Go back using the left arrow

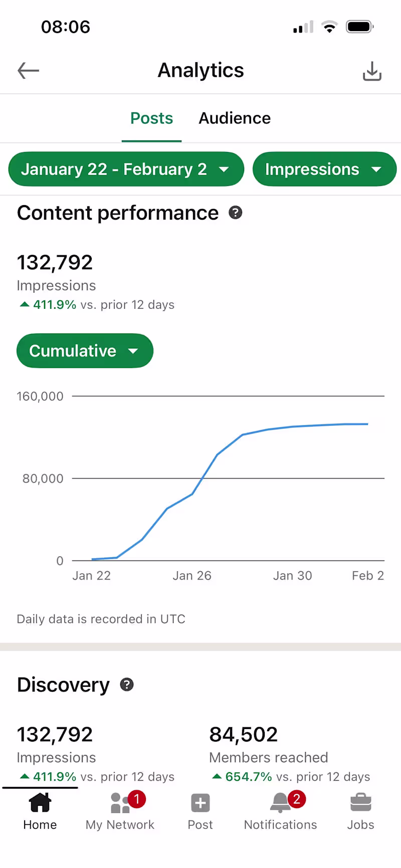[x=28, y=71]
